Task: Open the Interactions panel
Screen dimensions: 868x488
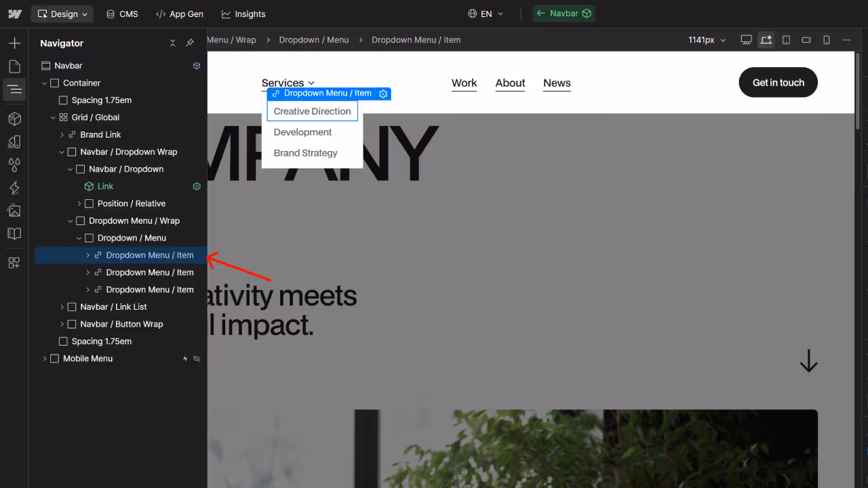Action: tap(14, 188)
